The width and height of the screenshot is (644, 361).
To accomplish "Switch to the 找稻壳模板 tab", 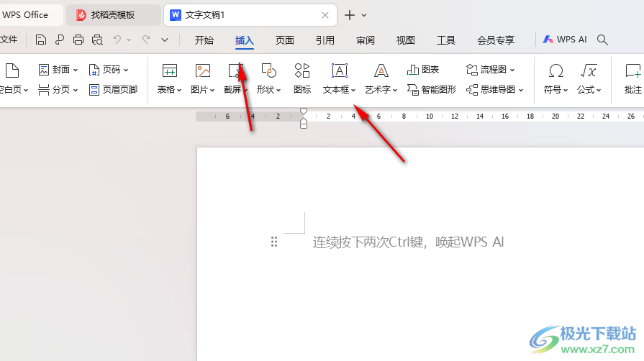I will [114, 15].
